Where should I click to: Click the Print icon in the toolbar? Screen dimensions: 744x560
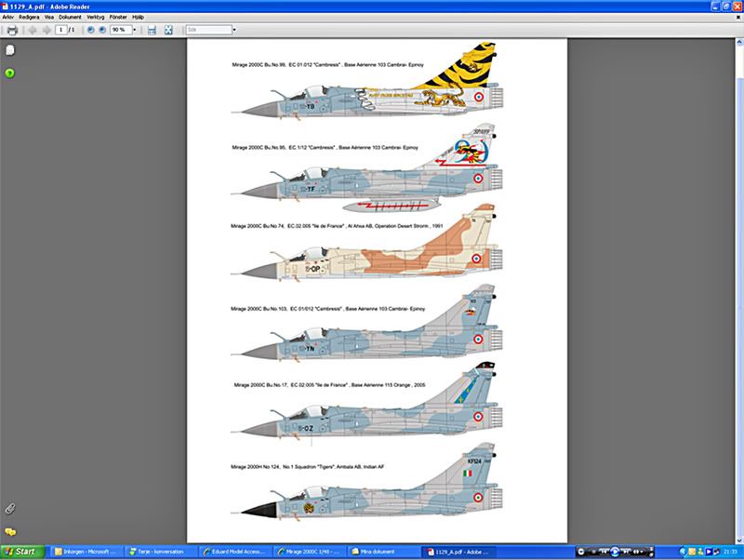[x=12, y=31]
